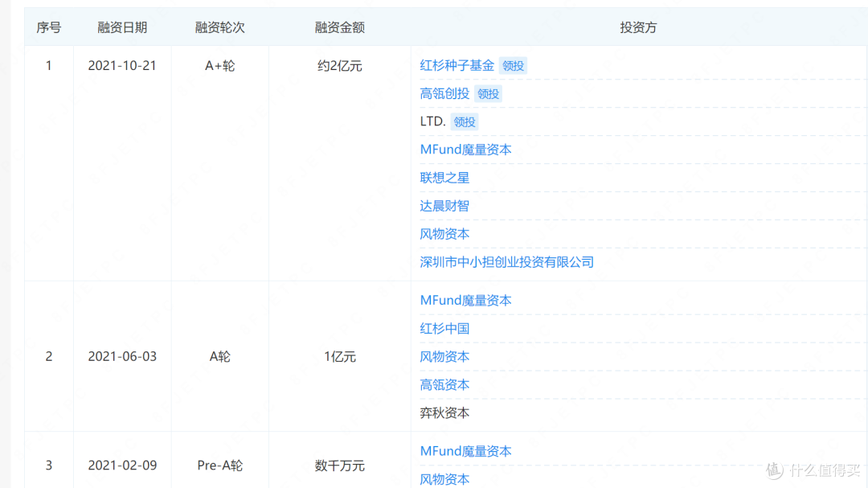Select the 1亿元 amount cell
Viewport: 868px width, 488px height.
(339, 356)
